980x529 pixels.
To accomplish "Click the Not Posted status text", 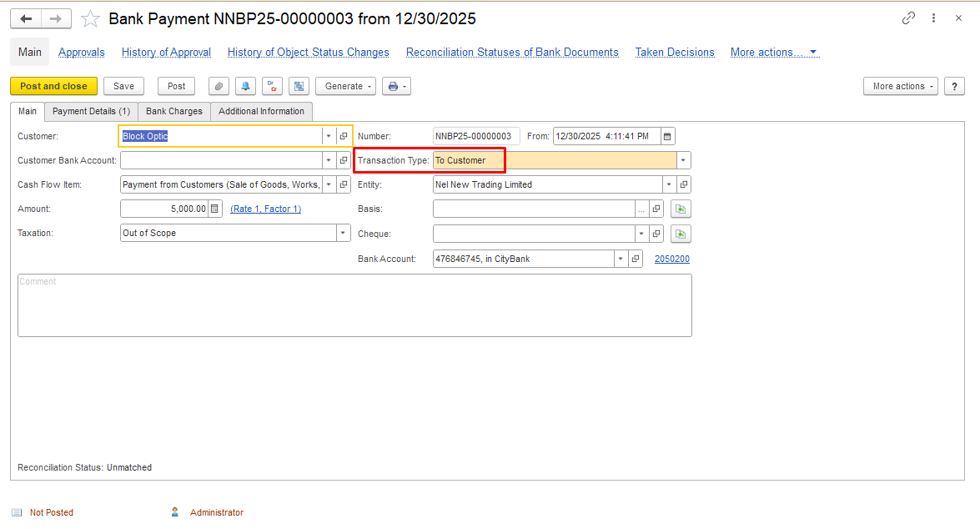I will 51,513.
